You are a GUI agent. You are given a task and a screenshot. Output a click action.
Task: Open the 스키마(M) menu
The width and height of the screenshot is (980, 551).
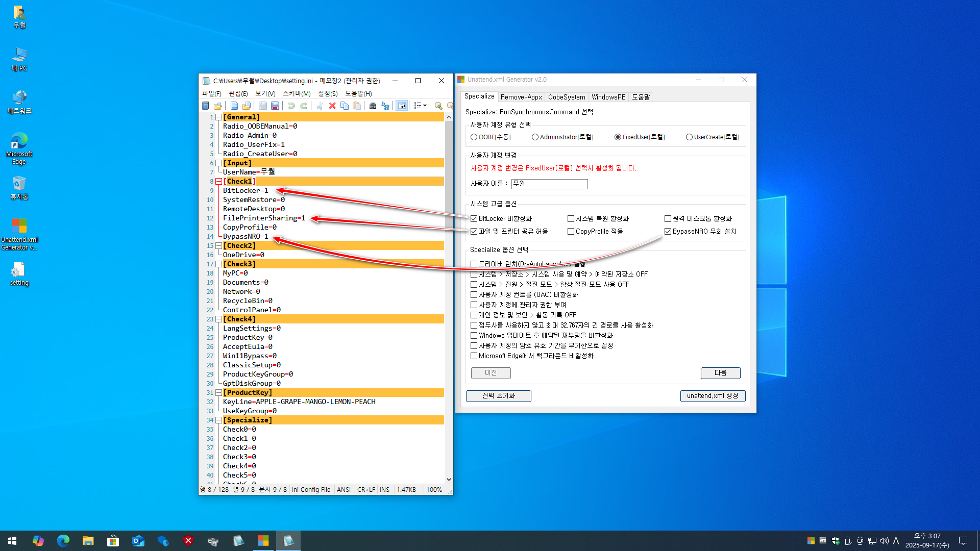coord(297,93)
